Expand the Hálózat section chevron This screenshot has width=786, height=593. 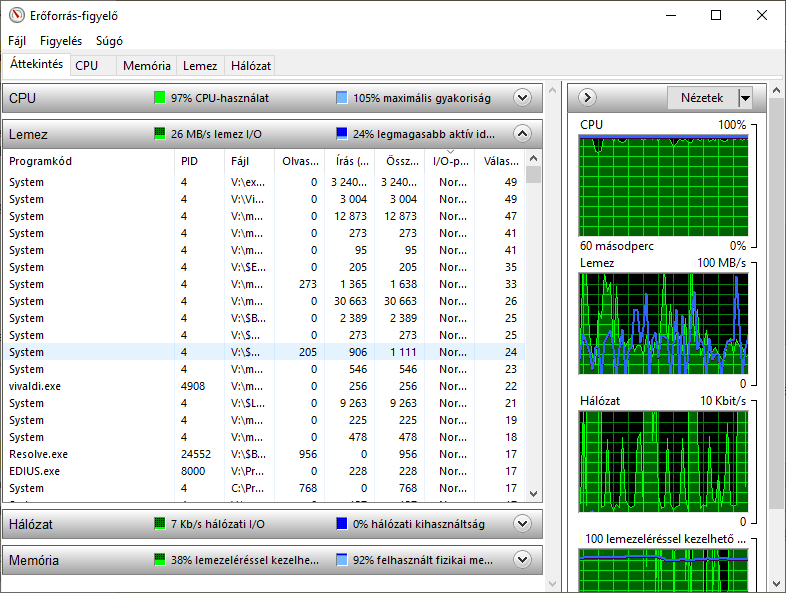tap(522, 524)
